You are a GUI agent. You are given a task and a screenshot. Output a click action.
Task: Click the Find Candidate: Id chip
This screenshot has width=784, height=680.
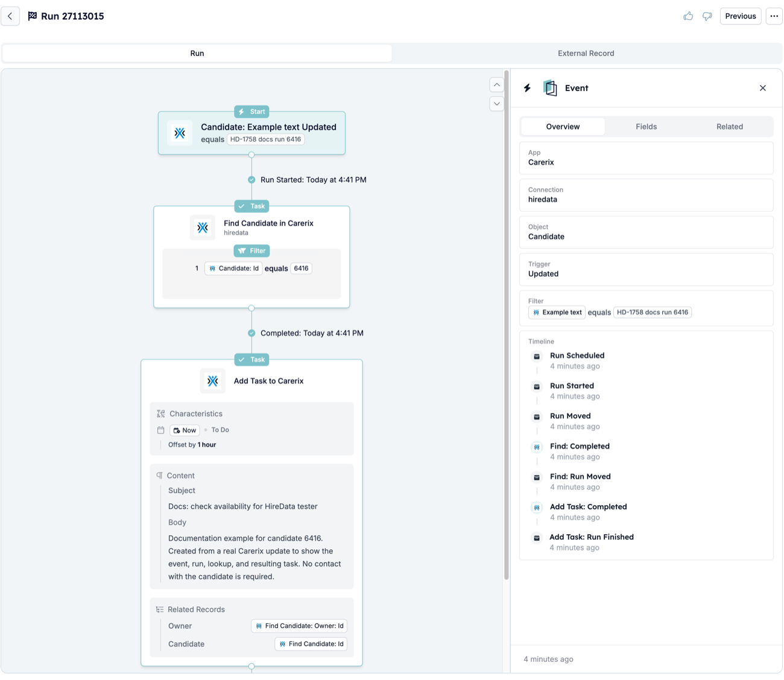pos(311,644)
